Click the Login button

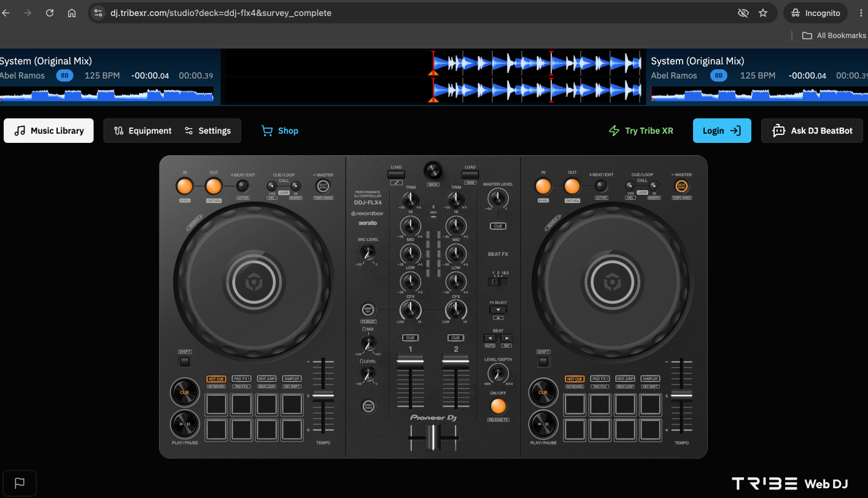pos(722,131)
